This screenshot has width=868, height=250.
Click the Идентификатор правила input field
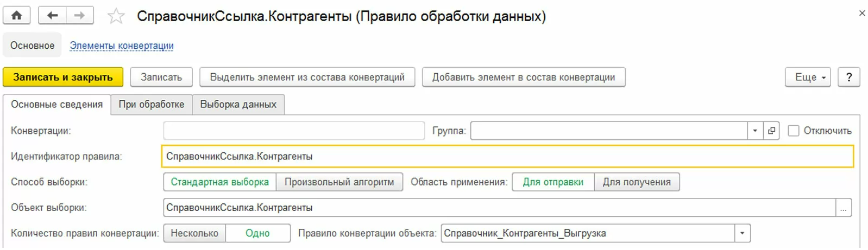pos(507,156)
